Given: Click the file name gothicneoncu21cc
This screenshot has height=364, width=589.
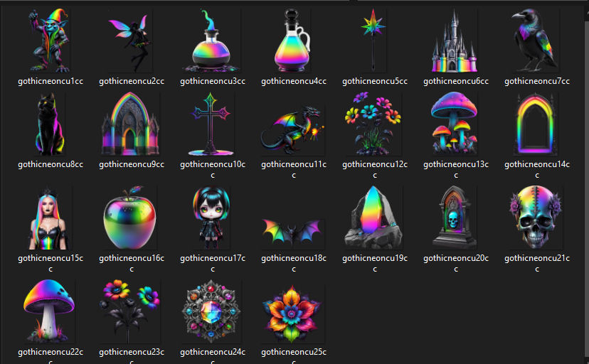Looking at the screenshot, I should tap(537, 263).
